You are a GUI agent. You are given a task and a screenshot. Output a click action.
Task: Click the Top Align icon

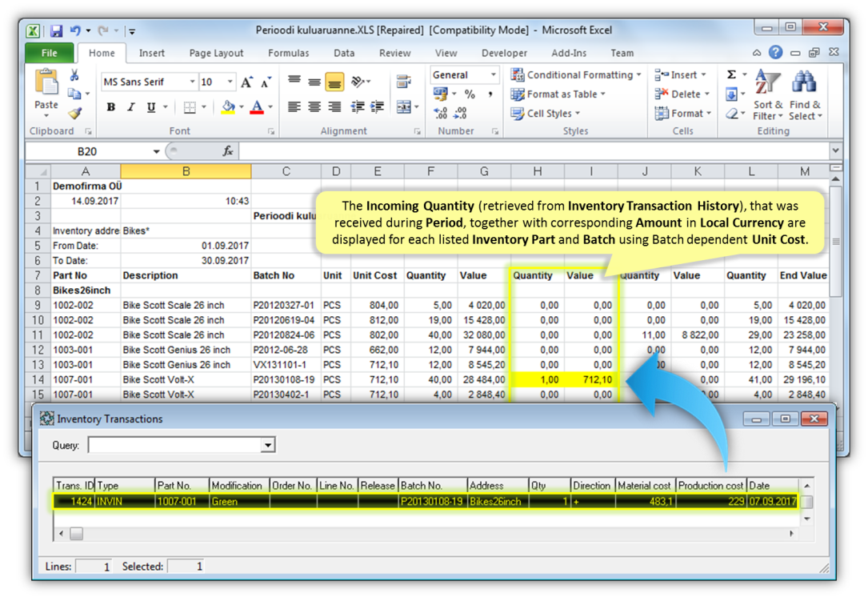pos(294,82)
